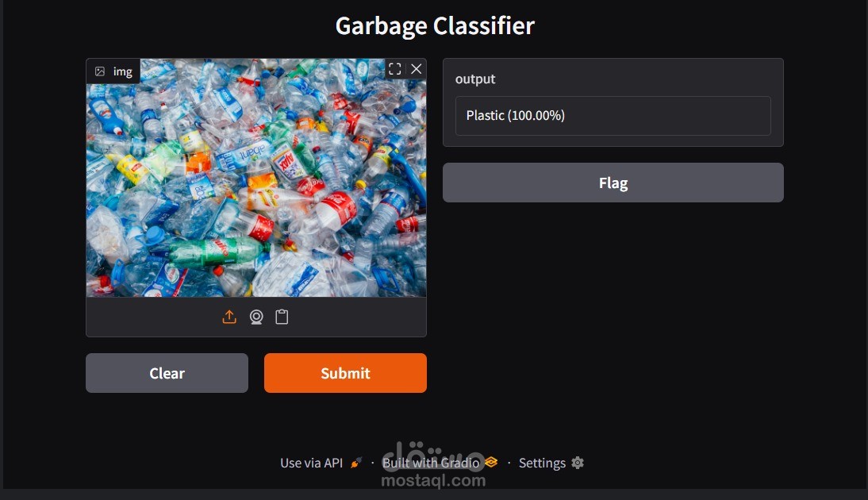Click the Garbage Classifier heading
The width and height of the screenshot is (868, 500).
pyautogui.click(x=435, y=26)
